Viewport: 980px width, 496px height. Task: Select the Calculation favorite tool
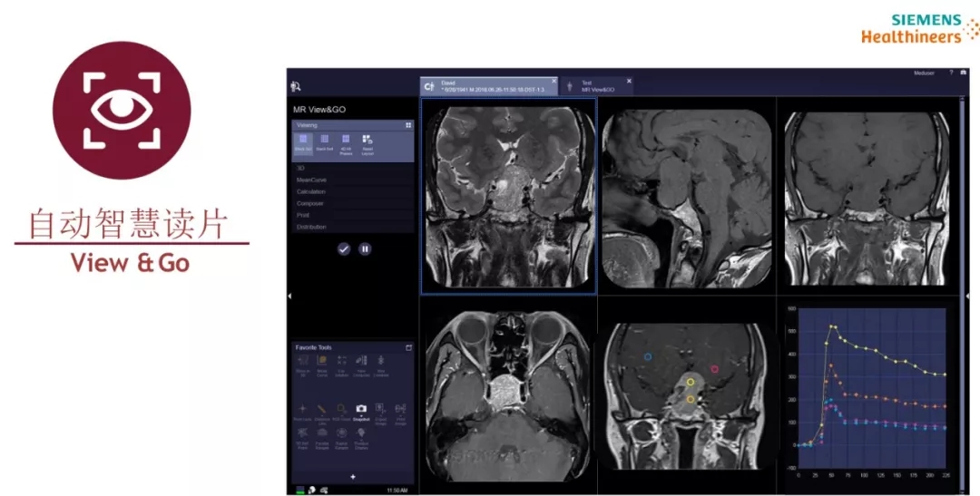pyautogui.click(x=342, y=366)
